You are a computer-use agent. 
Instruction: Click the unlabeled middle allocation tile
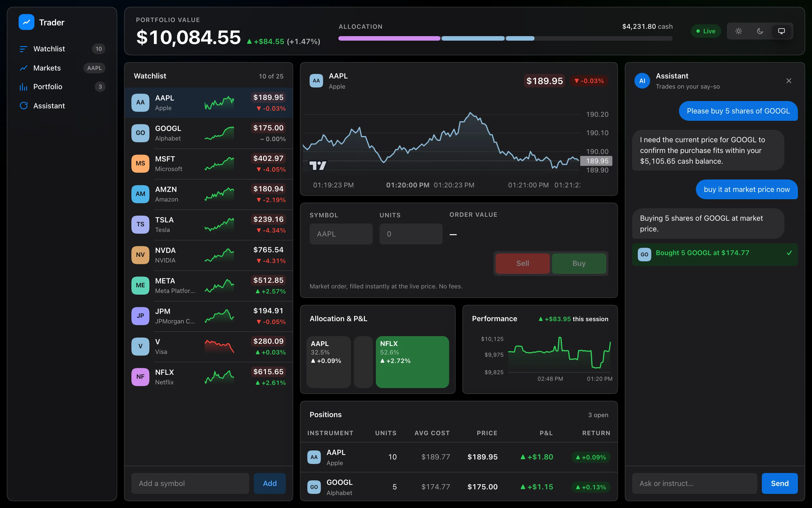point(363,362)
